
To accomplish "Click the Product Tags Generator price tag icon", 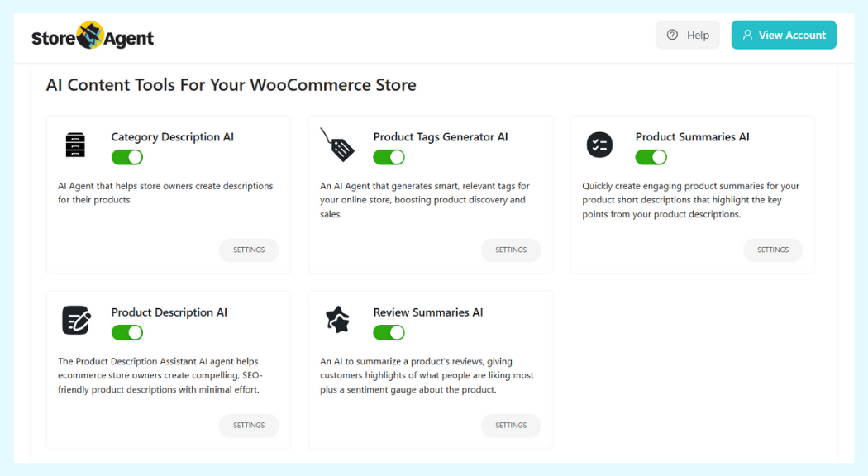I will (x=337, y=145).
